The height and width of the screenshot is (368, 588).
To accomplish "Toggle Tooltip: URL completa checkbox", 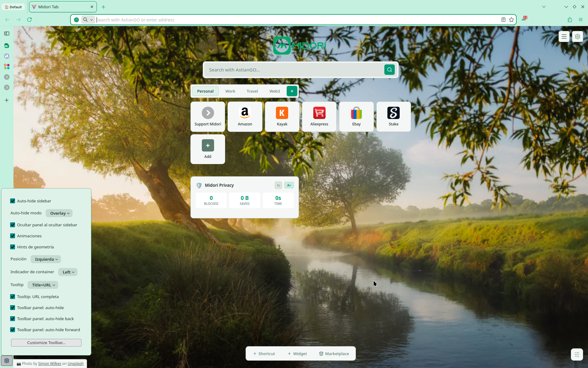I will (13, 297).
